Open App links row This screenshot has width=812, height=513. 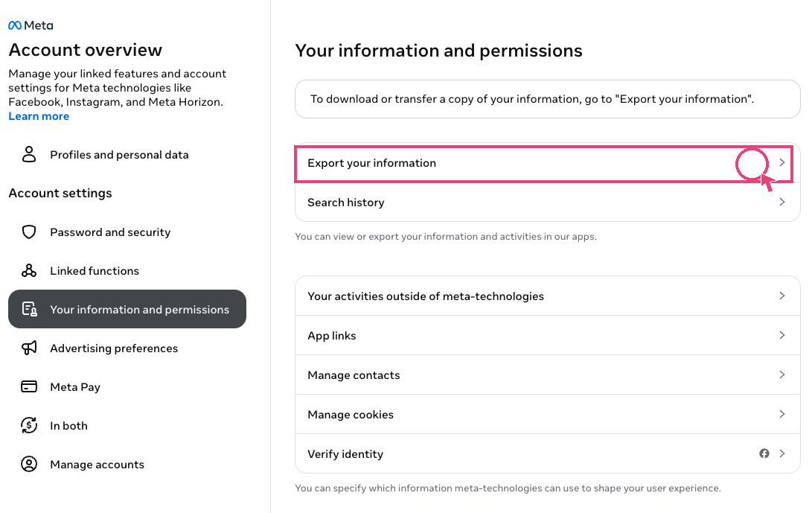547,335
